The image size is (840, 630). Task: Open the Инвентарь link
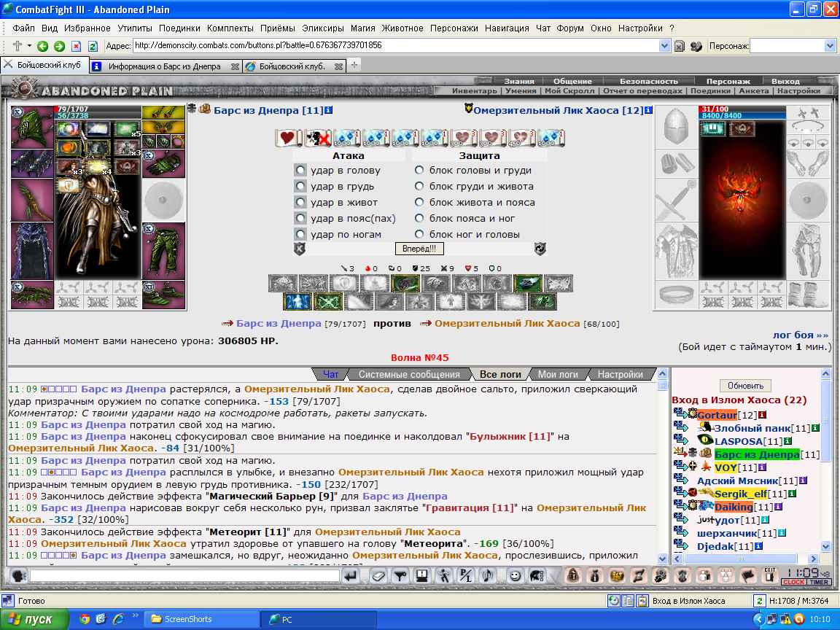pos(474,91)
